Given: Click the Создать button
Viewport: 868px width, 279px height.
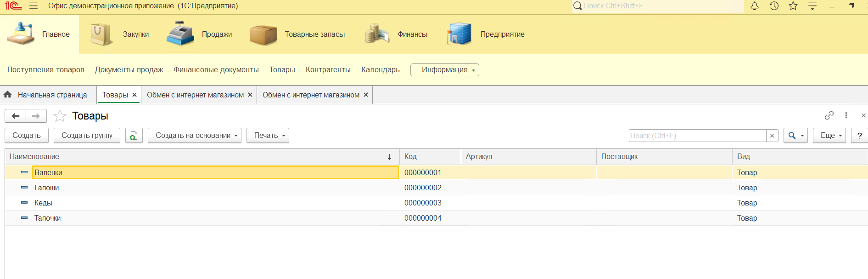Looking at the screenshot, I should click(x=27, y=136).
